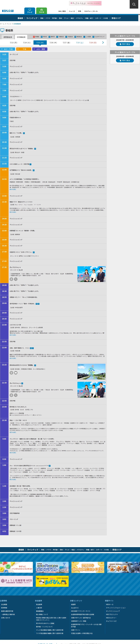Click the きょうとくらす banner at the page top
The height and width of the screenshot is (644, 140).
point(85,3)
